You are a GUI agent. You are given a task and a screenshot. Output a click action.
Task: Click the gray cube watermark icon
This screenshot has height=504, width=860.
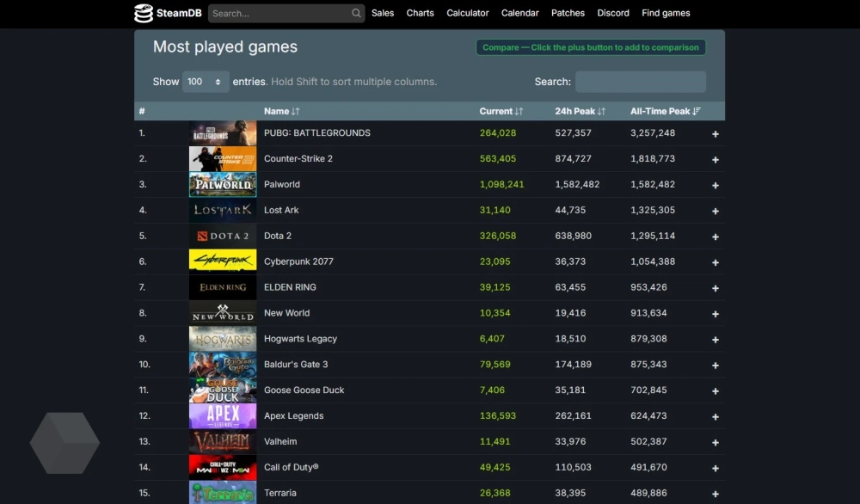point(64,443)
